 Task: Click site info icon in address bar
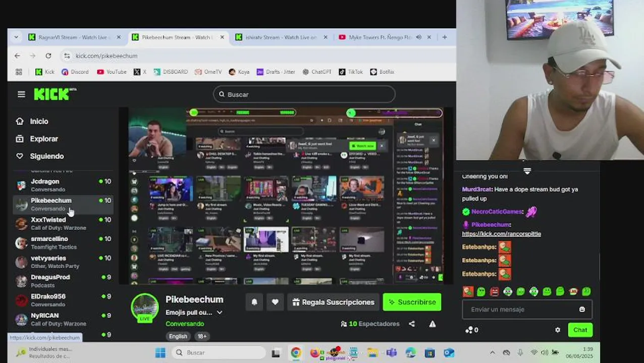click(x=67, y=56)
